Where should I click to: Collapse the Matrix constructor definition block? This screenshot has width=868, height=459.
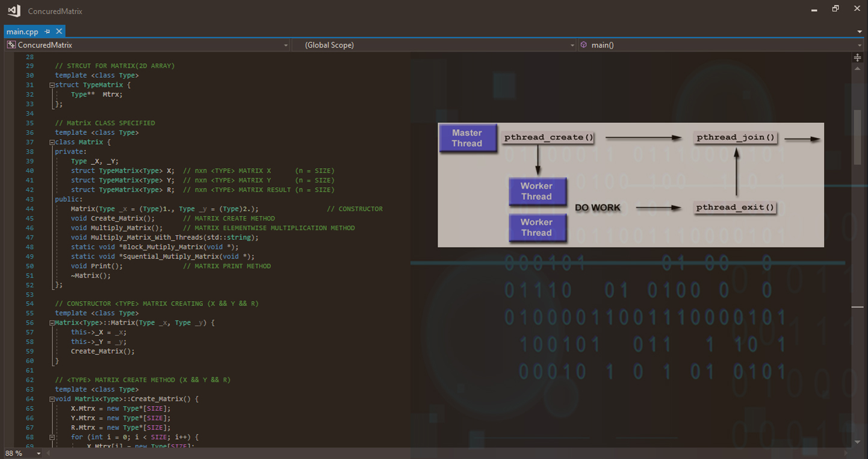coord(52,323)
